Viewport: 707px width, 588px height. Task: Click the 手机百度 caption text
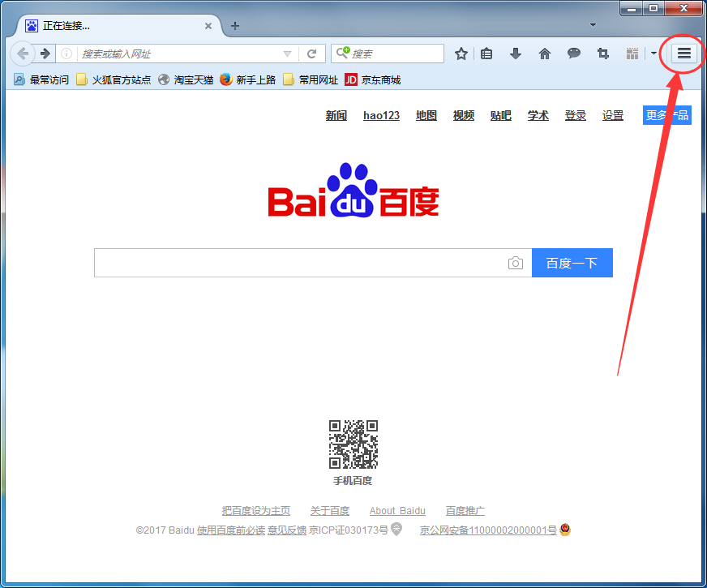point(353,481)
